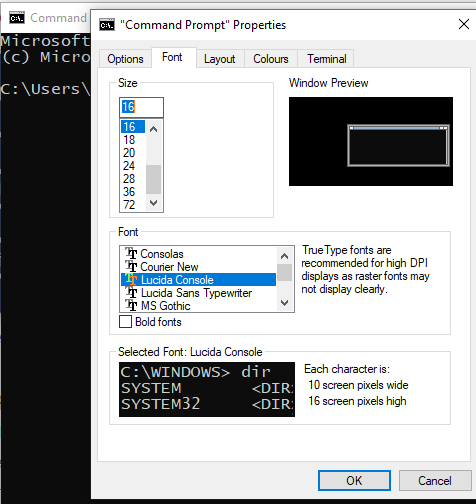Click the TrueType icon next to Consolas
The image size is (476, 504).
(x=131, y=254)
